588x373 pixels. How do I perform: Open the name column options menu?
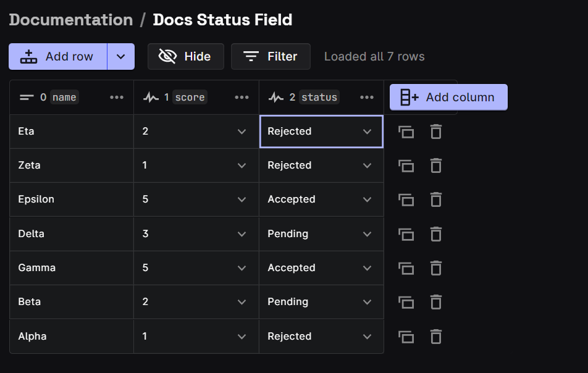point(117,97)
